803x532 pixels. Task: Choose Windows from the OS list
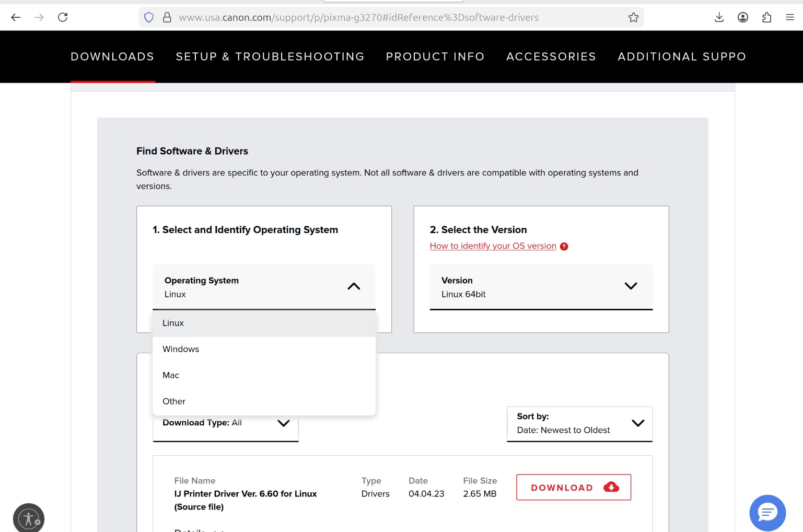(264, 350)
